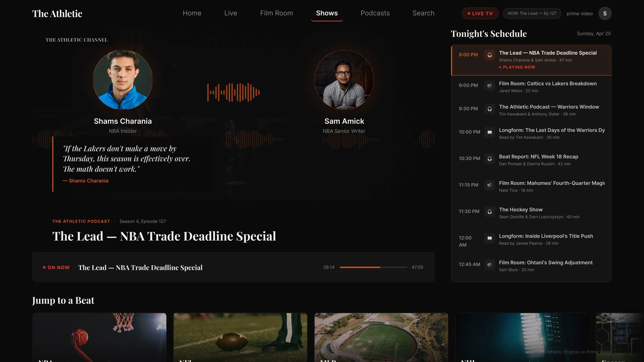Click headphones icon for NFL Week 18 Recap
Image resolution: width=644 pixels, height=362 pixels.
489,159
